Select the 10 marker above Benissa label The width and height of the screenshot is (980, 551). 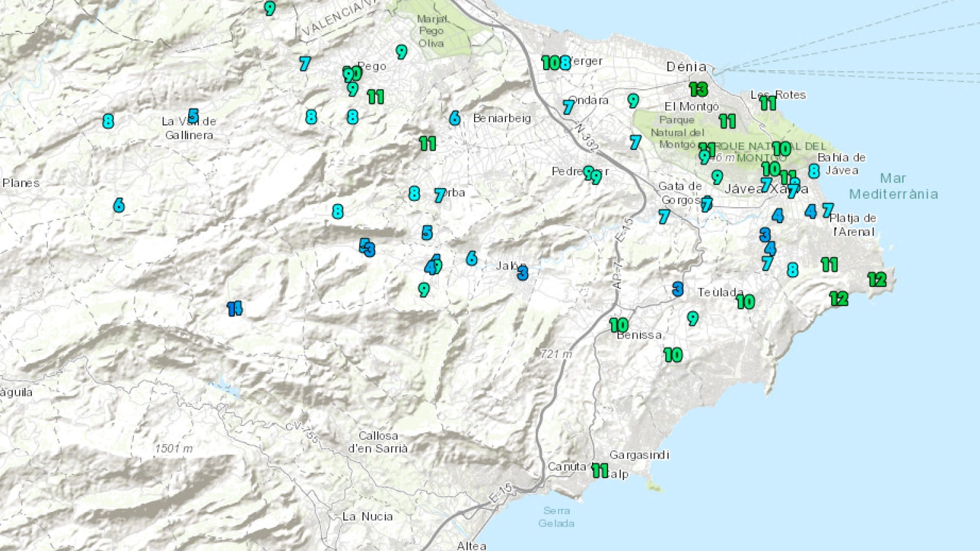pos(618,325)
